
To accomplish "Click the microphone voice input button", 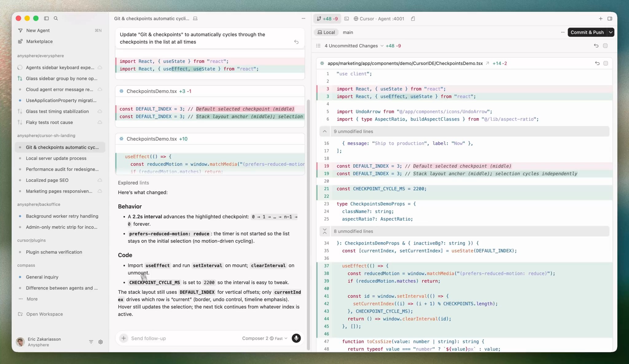I will (x=296, y=338).
